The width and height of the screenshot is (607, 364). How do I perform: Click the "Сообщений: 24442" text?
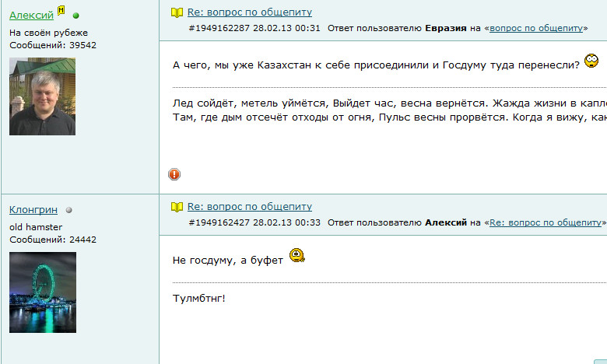tap(53, 240)
